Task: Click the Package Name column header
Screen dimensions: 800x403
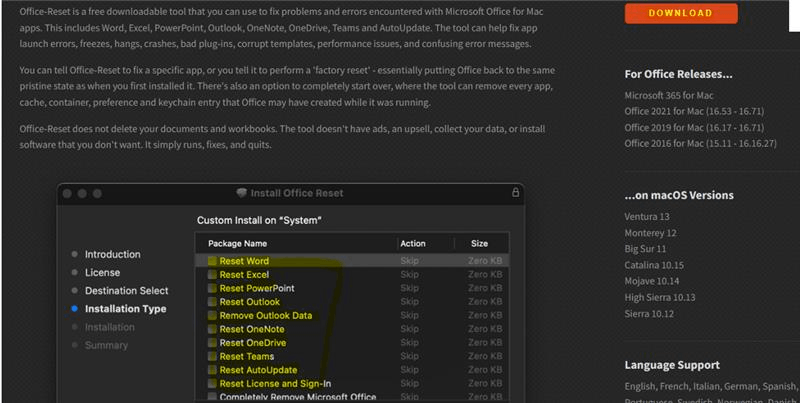Action: [237, 244]
